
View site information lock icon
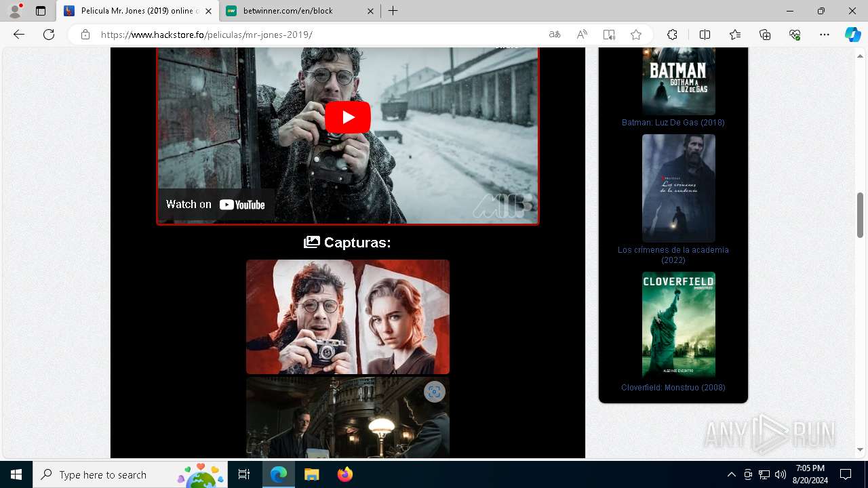pos(85,35)
